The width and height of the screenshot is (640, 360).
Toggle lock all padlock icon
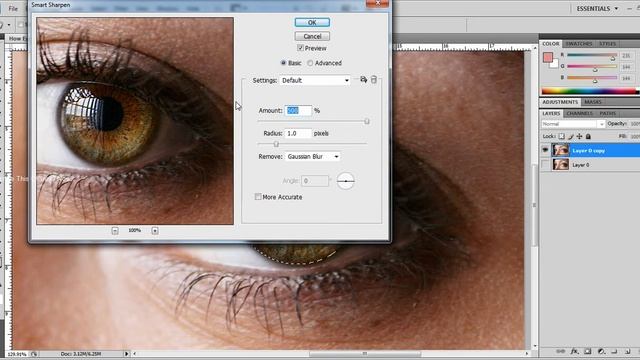588,136
